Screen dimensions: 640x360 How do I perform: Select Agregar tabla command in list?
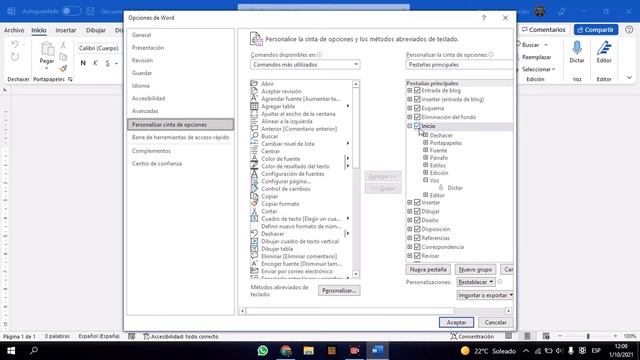coord(300,106)
